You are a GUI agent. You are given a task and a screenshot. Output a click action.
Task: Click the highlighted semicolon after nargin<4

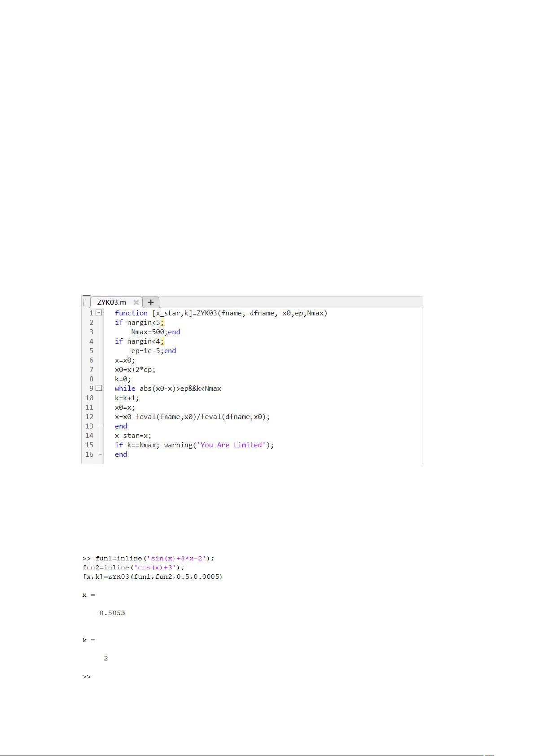coord(162,341)
